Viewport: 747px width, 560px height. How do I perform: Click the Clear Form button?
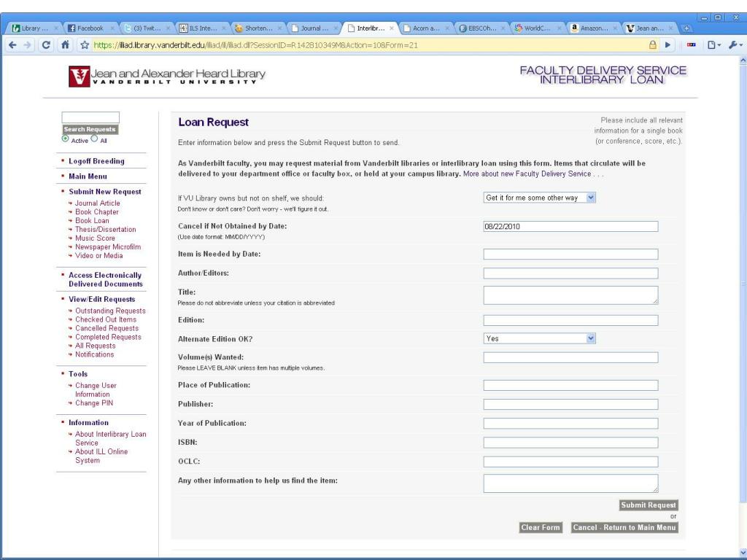pos(541,528)
